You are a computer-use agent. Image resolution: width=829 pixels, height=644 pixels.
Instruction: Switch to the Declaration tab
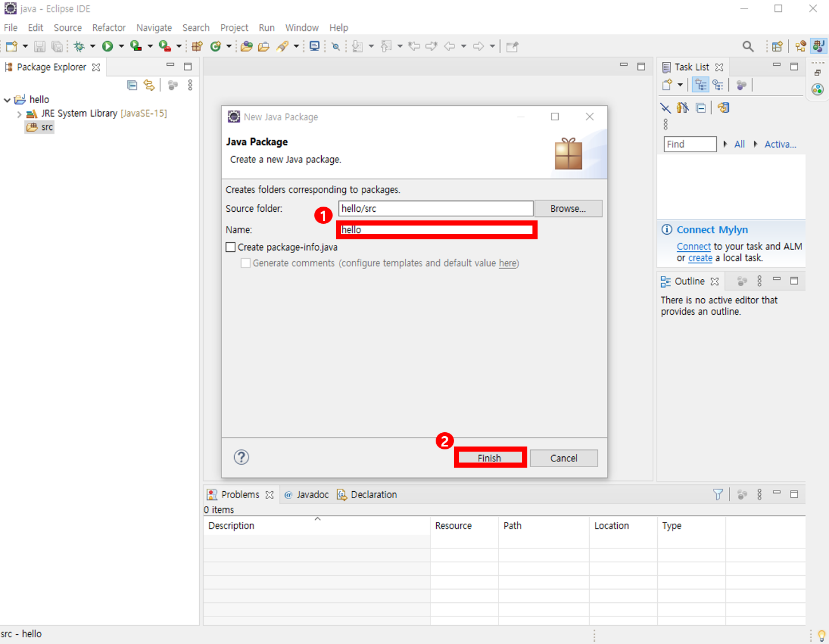367,495
